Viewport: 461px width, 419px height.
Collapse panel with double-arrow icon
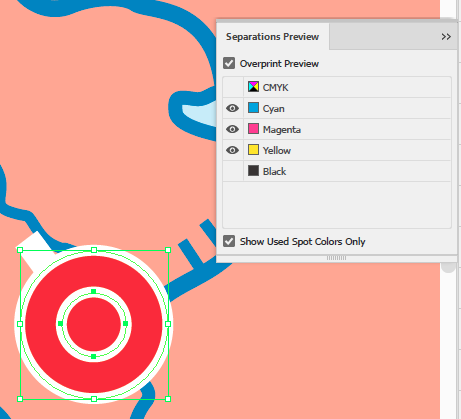[446, 36]
